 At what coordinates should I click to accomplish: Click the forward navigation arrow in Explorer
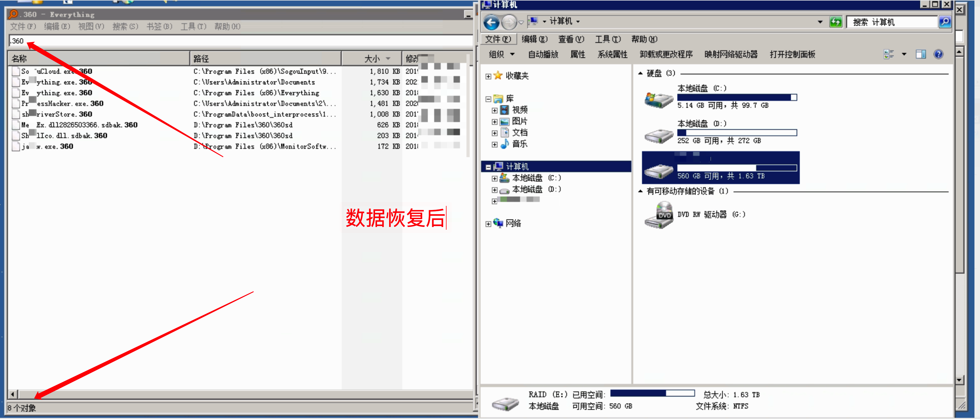click(509, 22)
